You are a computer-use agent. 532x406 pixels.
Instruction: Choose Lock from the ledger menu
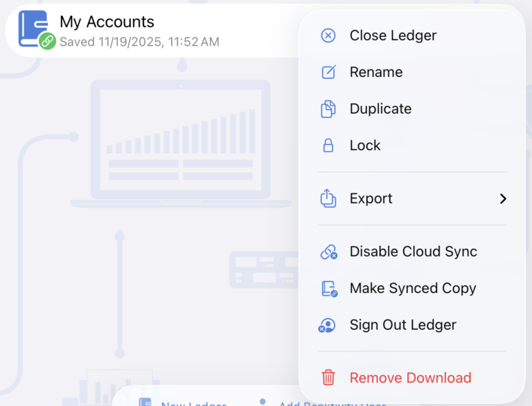click(x=365, y=145)
